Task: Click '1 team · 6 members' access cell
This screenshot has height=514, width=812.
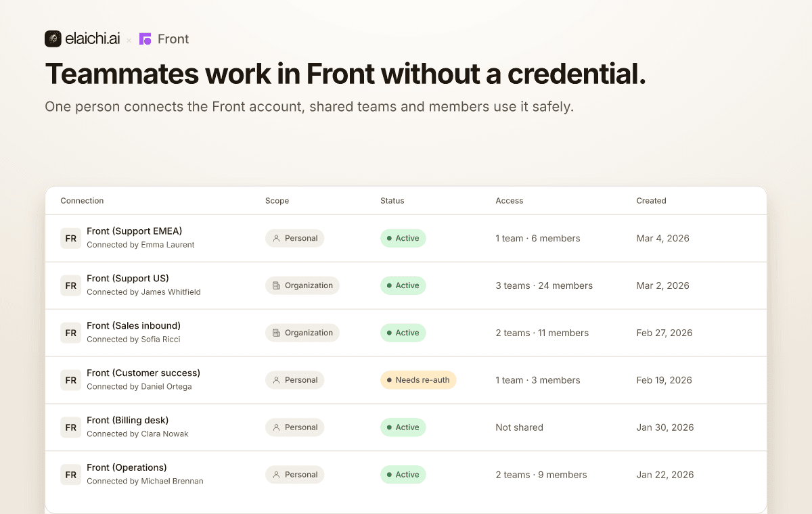Action: pos(538,238)
